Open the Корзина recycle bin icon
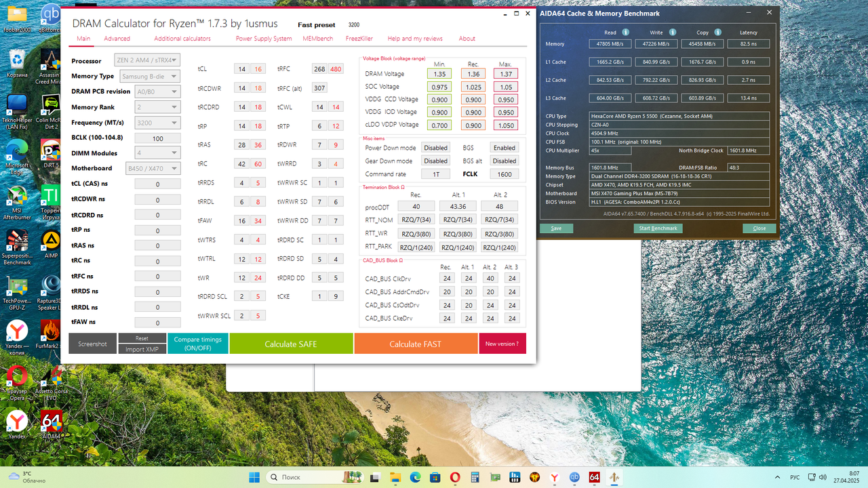Viewport: 868px width, 488px height. click(17, 62)
